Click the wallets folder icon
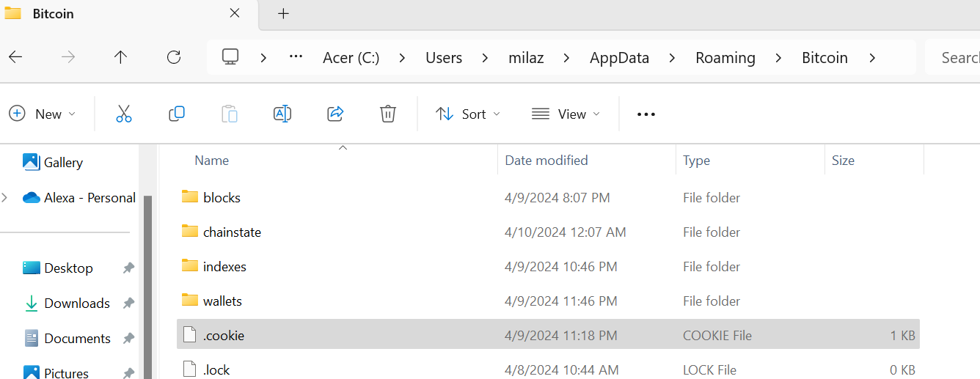The image size is (980, 379). [x=190, y=300]
